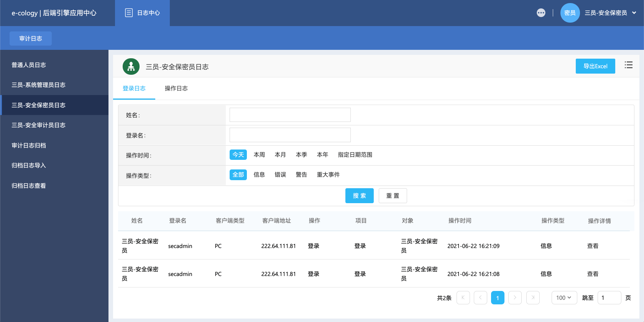
Task: Open 三员-安全审计员日志 in sidebar
Action: pos(54,125)
